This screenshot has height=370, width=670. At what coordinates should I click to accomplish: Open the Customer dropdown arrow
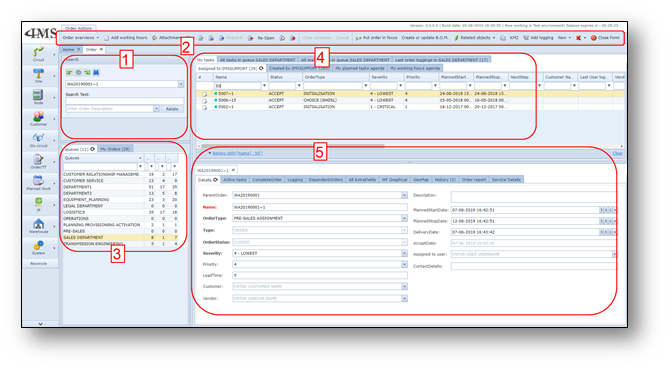tap(404, 287)
